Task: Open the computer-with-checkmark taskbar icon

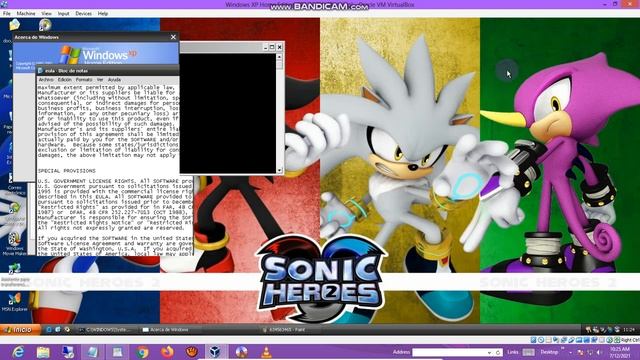Action: click(x=68, y=352)
